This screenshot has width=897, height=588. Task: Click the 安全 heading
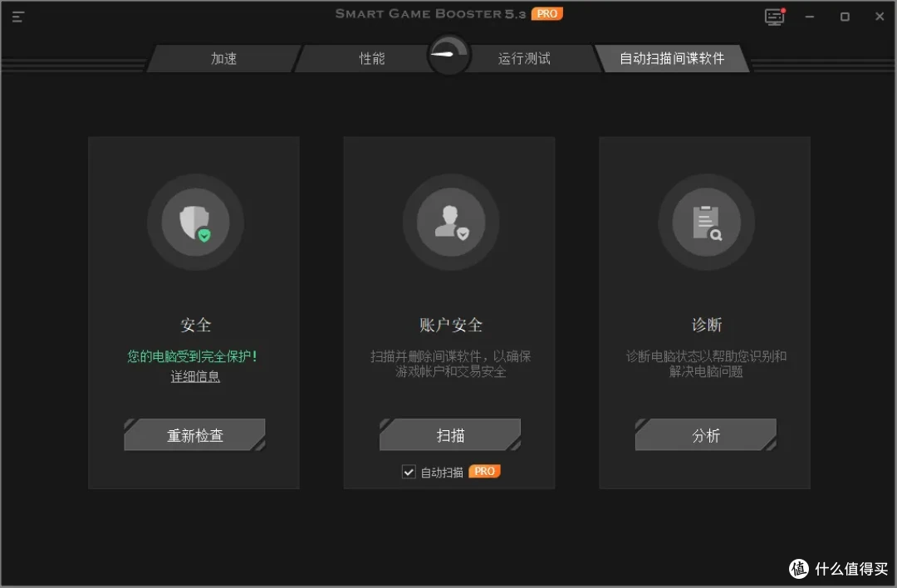pyautogui.click(x=196, y=325)
